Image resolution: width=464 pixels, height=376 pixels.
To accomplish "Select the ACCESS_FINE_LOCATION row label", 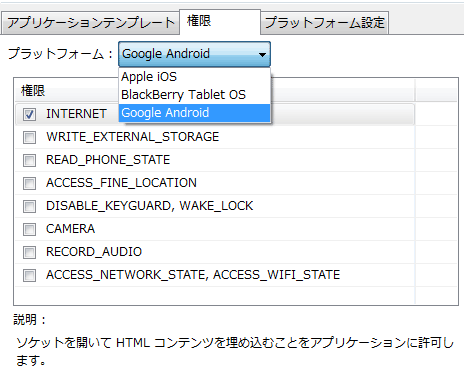I will pos(121,183).
